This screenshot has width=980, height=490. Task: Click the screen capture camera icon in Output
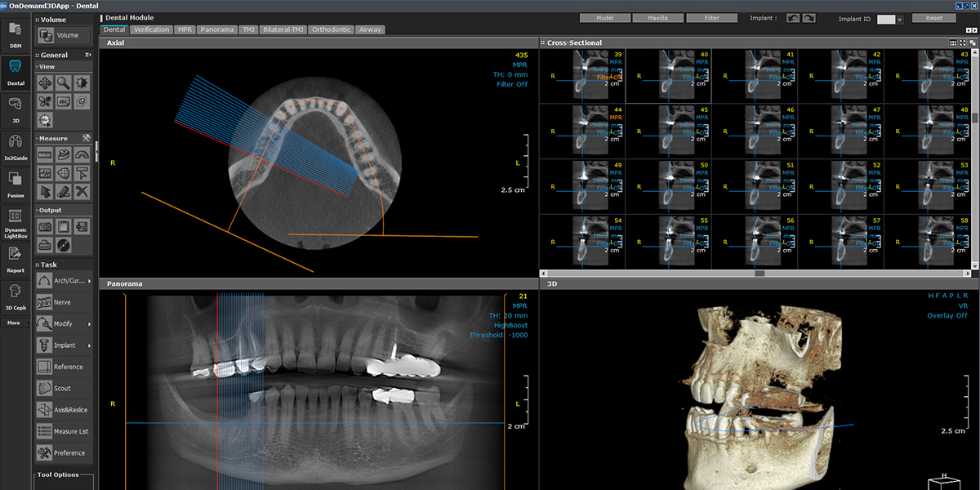[x=44, y=226]
